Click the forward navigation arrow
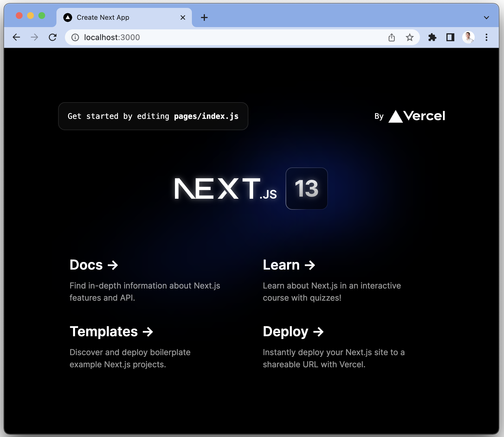 pos(34,37)
